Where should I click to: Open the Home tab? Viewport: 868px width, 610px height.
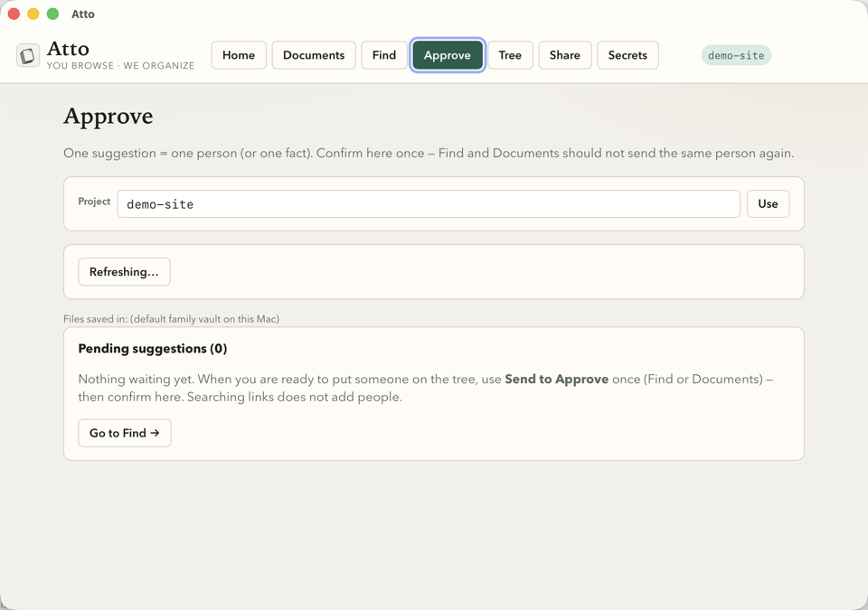(239, 55)
